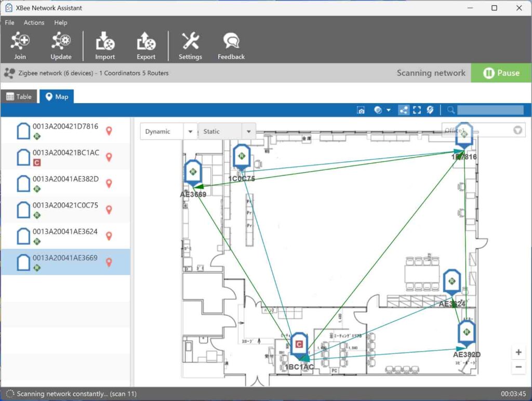532x401 pixels.
Task: Click router node 1C0C75 on the map
Action: 242,157
